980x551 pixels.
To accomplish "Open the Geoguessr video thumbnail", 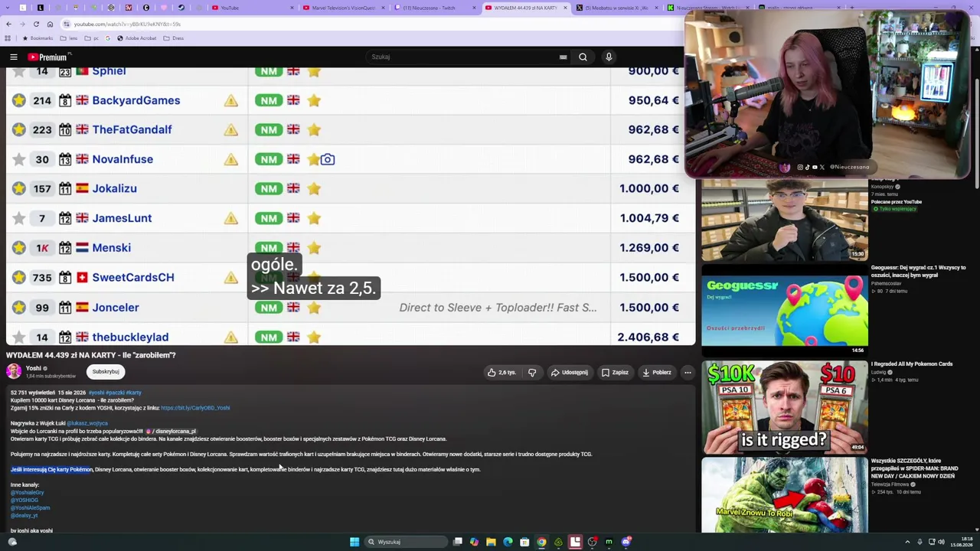I will [785, 310].
